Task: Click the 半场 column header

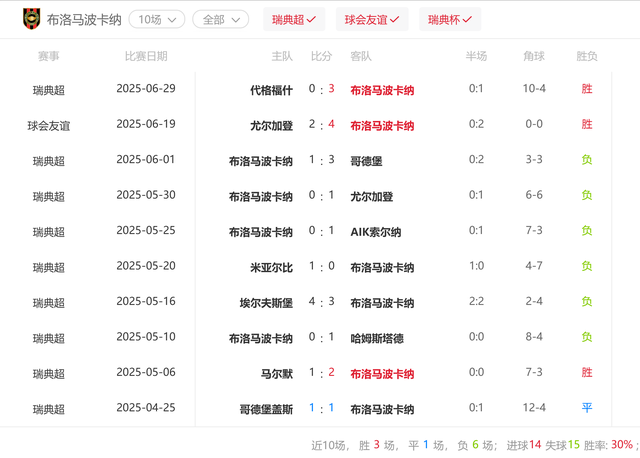Action: [476, 56]
